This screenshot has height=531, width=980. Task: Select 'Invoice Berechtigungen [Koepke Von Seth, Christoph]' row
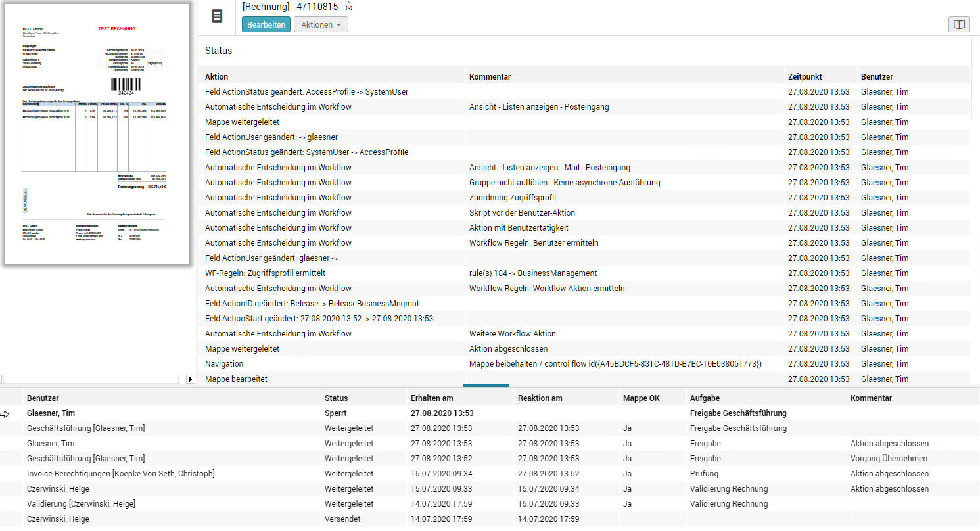490,474
